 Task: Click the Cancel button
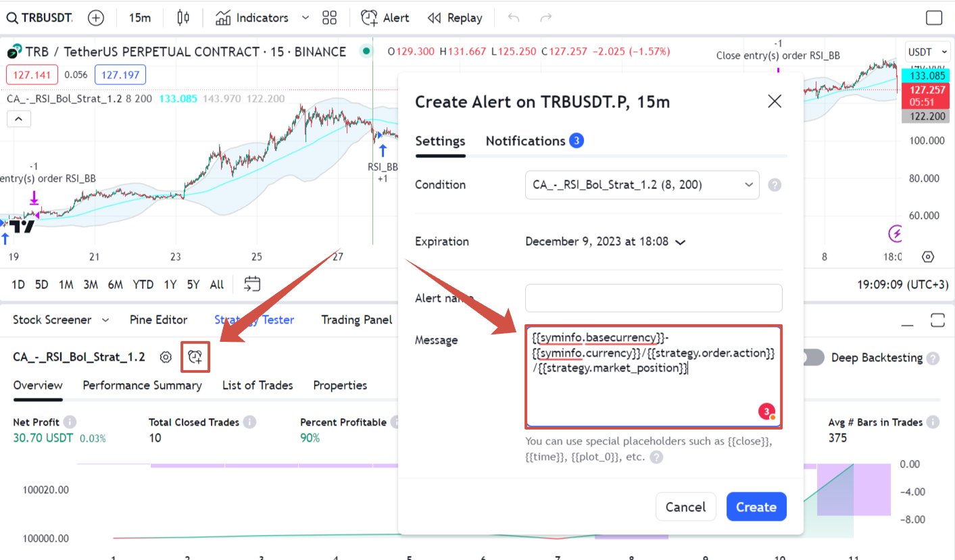pyautogui.click(x=685, y=507)
